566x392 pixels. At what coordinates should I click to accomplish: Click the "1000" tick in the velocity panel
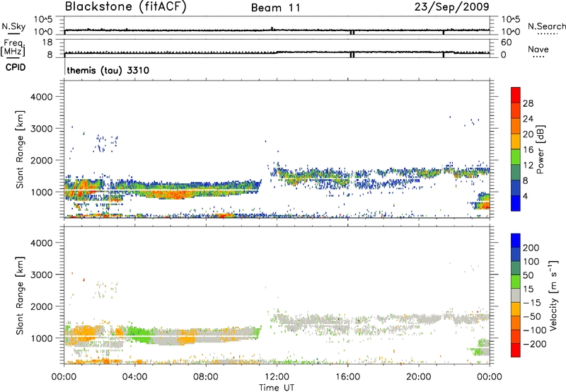(42, 338)
